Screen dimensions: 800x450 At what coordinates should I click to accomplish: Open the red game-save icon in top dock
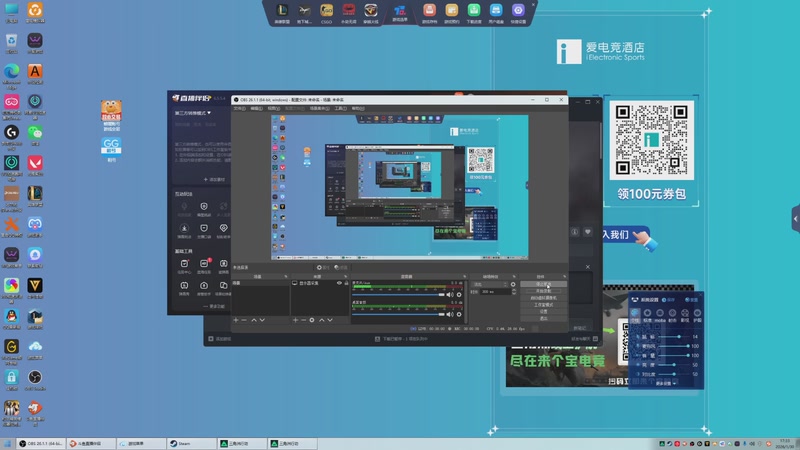pyautogui.click(x=430, y=10)
